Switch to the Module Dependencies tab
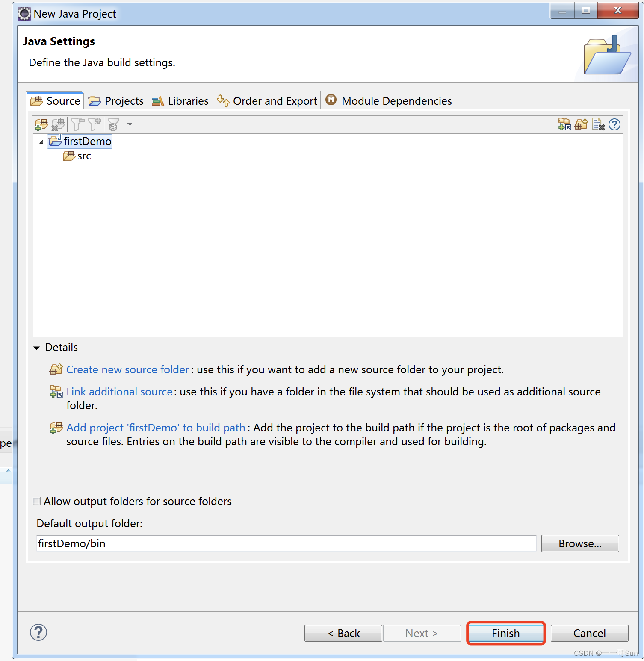This screenshot has width=644, height=661. click(x=389, y=101)
